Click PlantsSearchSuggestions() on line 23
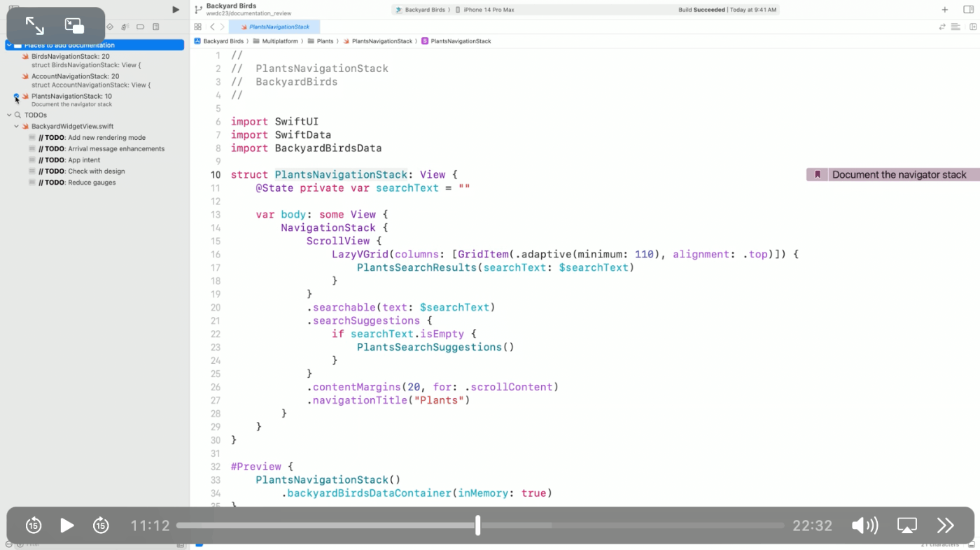Viewport: 980px width, 550px height. (x=435, y=347)
